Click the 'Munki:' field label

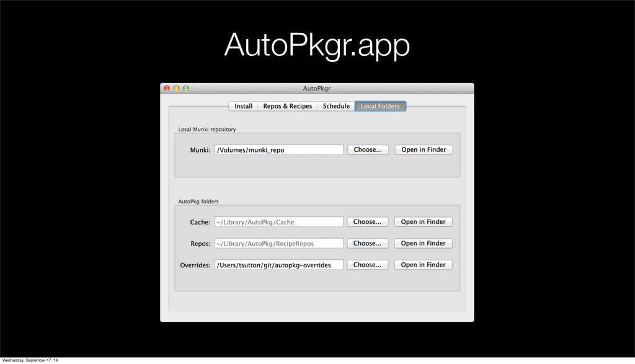[x=200, y=150]
